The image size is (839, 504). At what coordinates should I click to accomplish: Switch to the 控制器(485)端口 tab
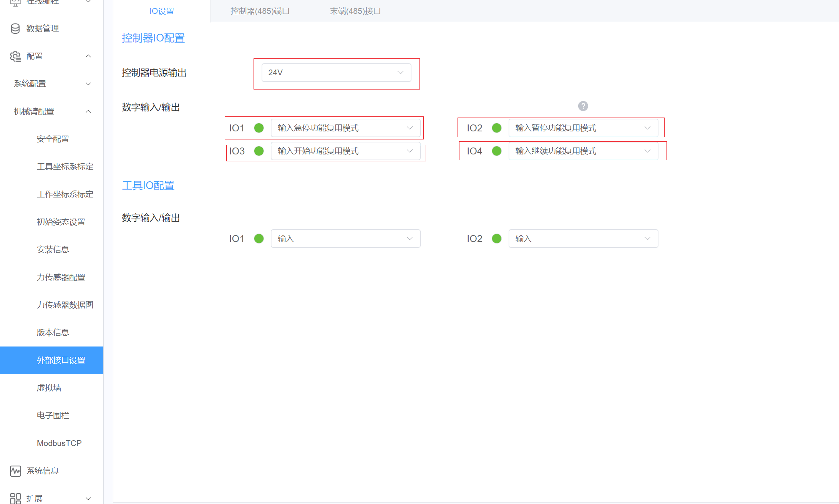pyautogui.click(x=260, y=11)
